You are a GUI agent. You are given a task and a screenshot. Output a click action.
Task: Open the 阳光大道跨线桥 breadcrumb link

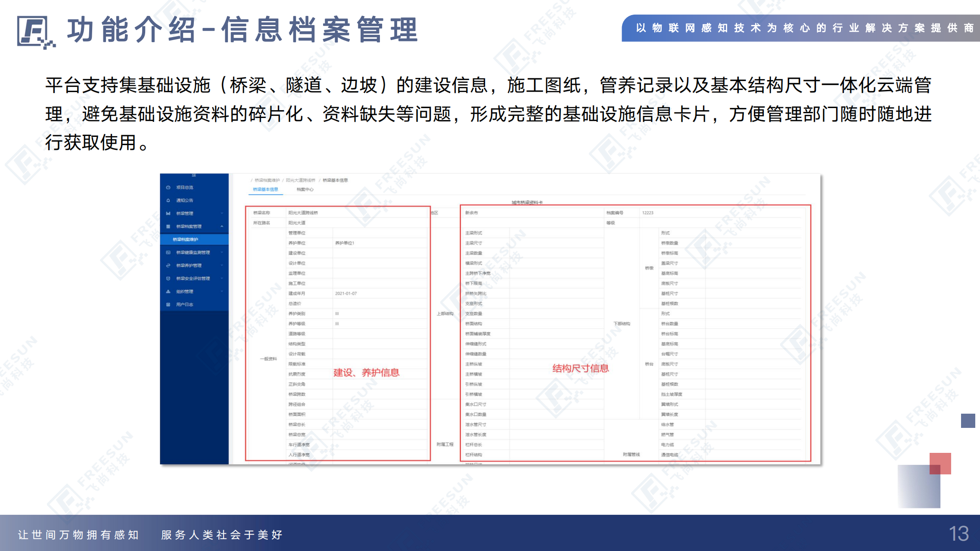click(x=301, y=180)
